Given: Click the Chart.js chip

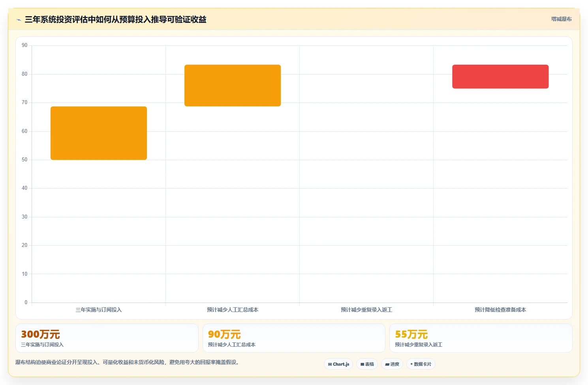Looking at the screenshot, I should click(x=338, y=364).
